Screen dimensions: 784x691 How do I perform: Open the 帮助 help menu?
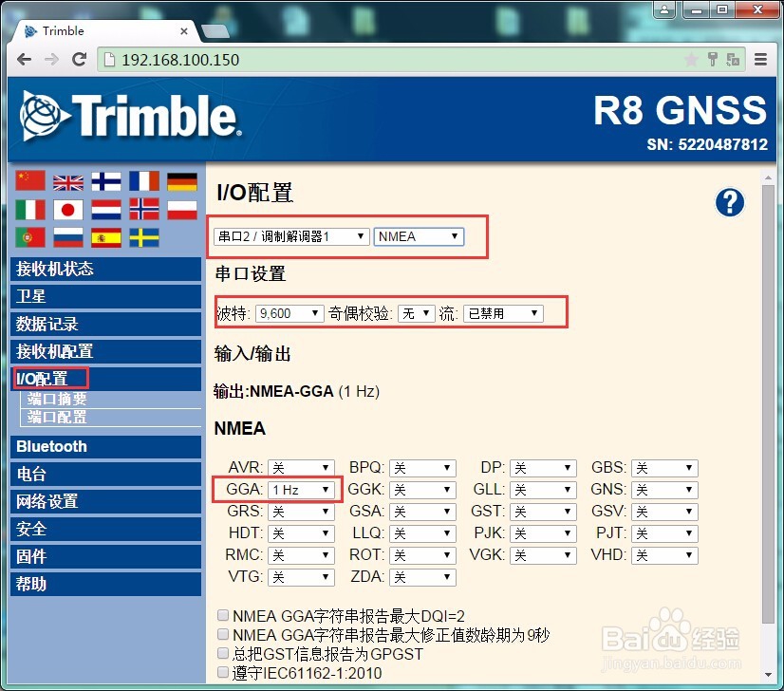click(105, 584)
